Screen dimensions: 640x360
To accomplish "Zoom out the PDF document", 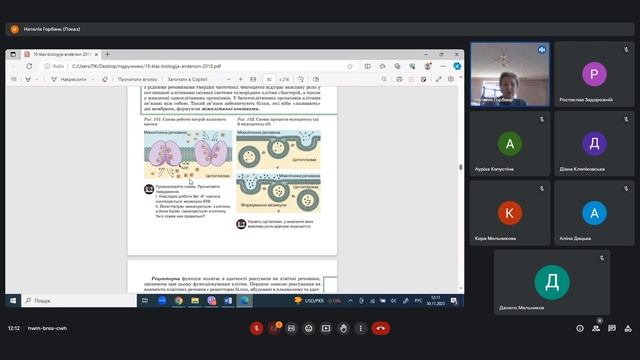I will 229,79.
